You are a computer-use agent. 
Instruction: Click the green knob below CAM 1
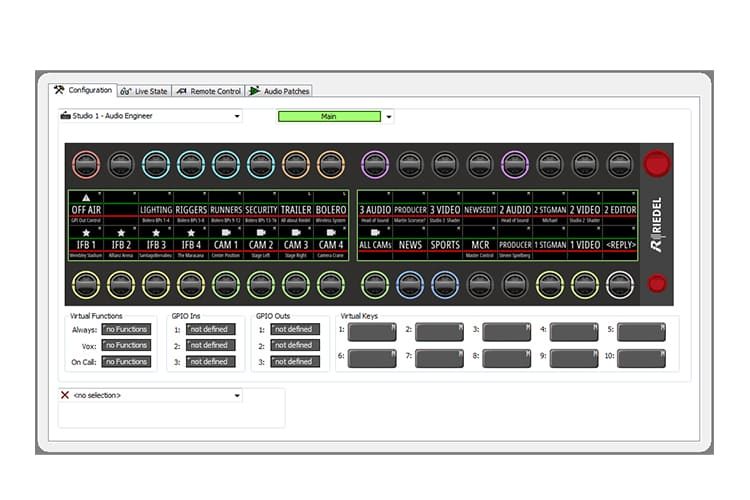coord(226,285)
